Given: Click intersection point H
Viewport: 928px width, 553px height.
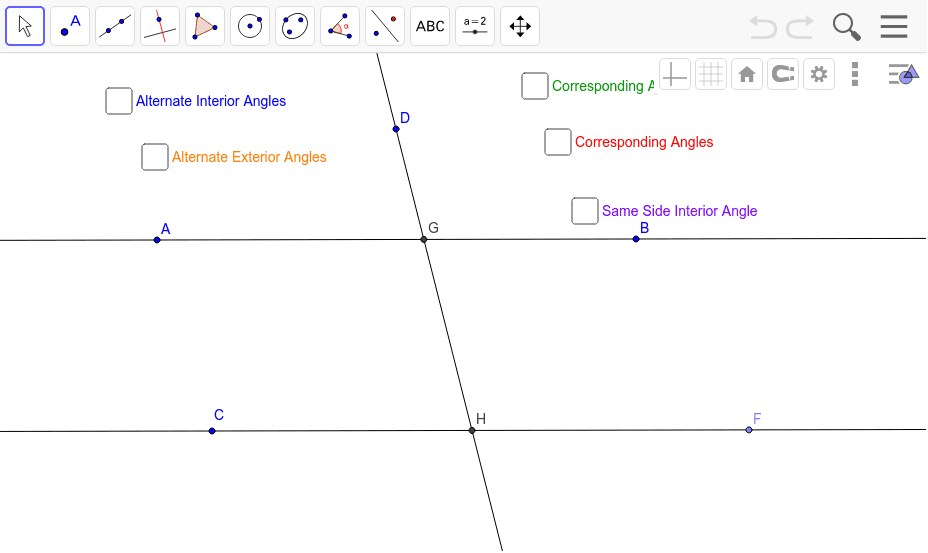Looking at the screenshot, I should (472, 430).
